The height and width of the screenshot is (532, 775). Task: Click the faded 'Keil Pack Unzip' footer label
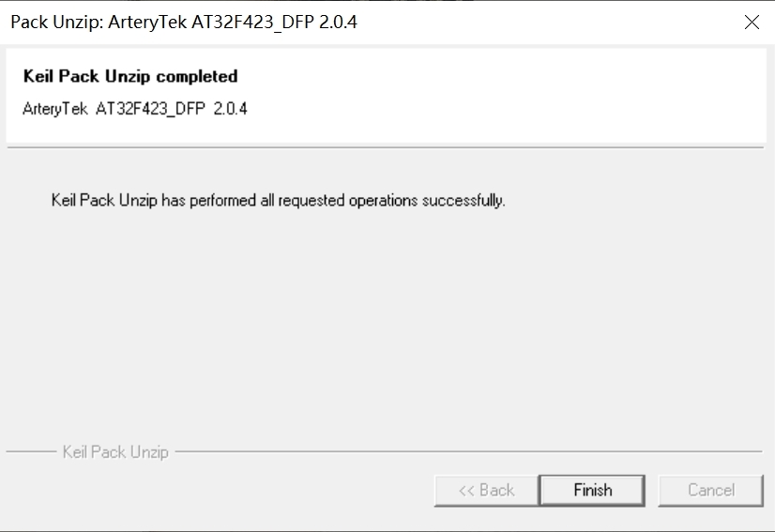pos(115,452)
